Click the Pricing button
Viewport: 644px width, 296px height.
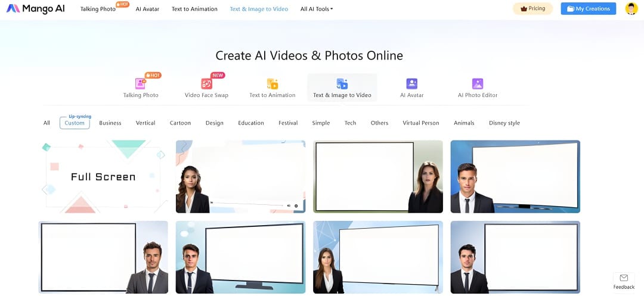[532, 9]
